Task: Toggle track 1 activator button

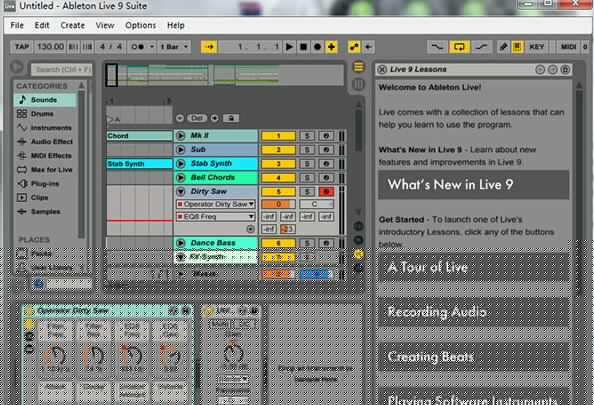Action: (x=278, y=136)
